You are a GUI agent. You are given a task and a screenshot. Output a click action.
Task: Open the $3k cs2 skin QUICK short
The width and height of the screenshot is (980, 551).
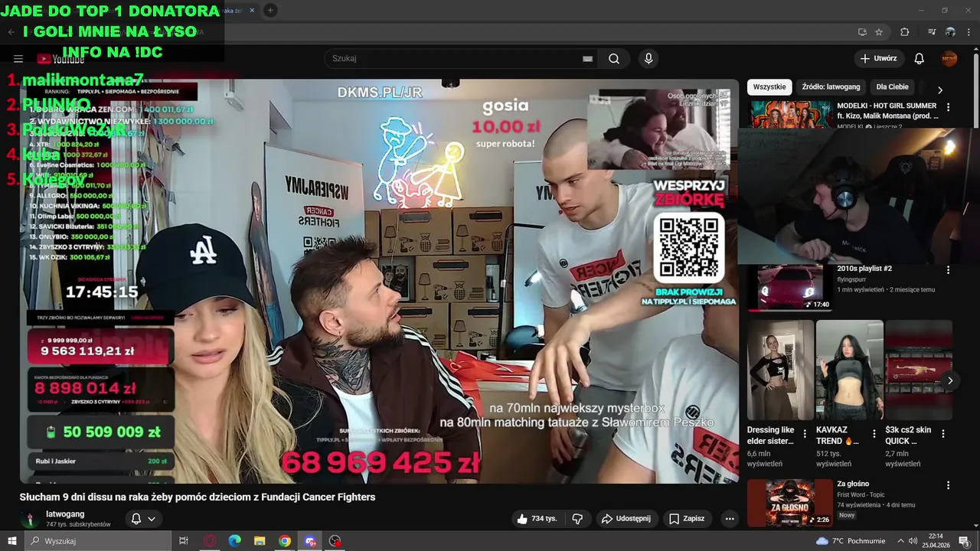[919, 370]
